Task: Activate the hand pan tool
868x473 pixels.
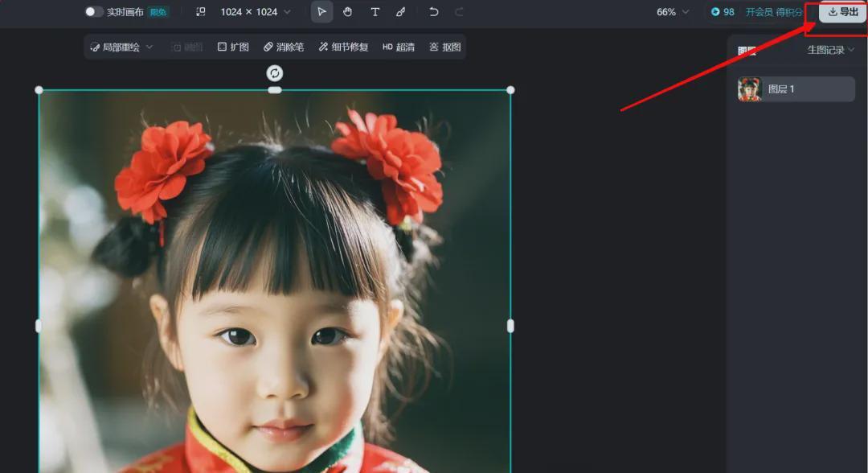Action: (x=348, y=12)
